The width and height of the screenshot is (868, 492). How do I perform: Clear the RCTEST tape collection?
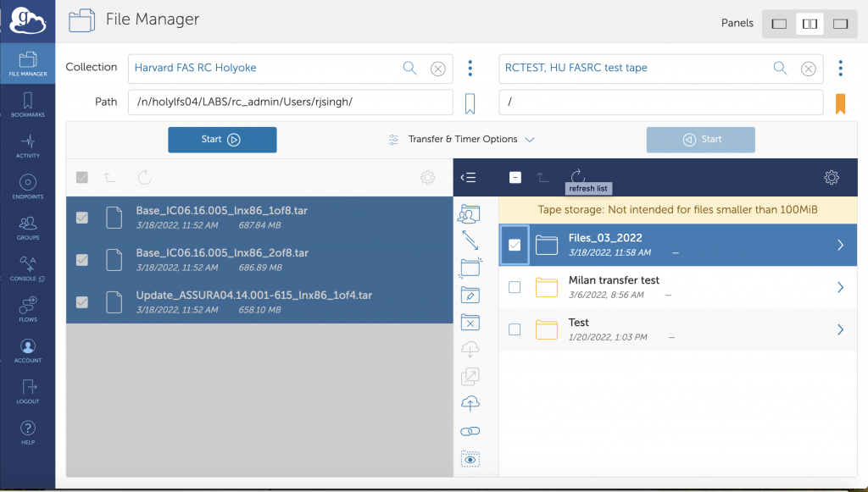[808, 69]
